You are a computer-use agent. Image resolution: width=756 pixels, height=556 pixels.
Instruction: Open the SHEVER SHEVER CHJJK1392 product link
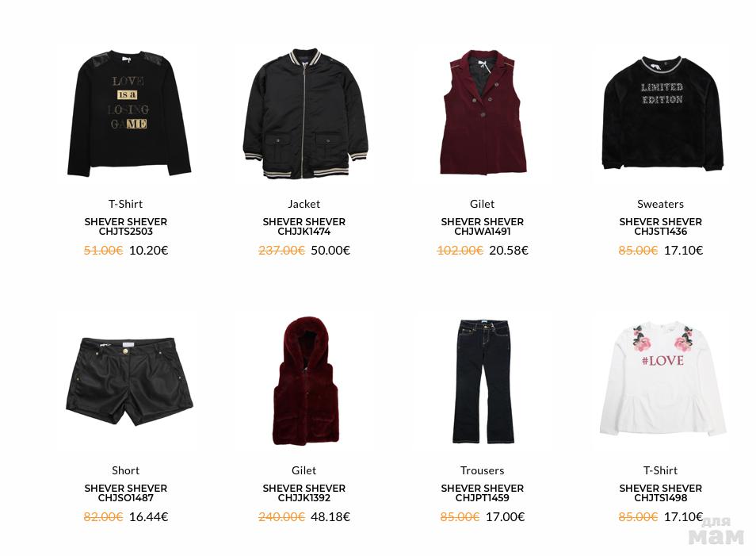click(x=304, y=493)
